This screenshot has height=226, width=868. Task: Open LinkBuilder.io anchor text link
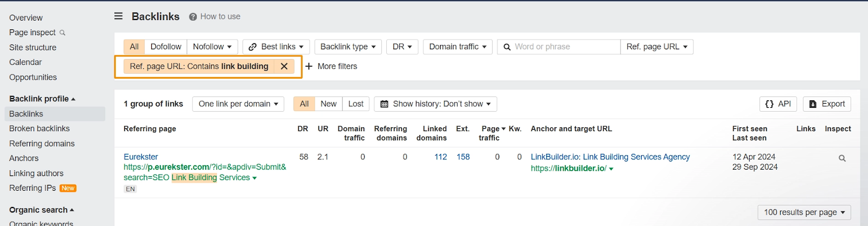click(x=610, y=157)
